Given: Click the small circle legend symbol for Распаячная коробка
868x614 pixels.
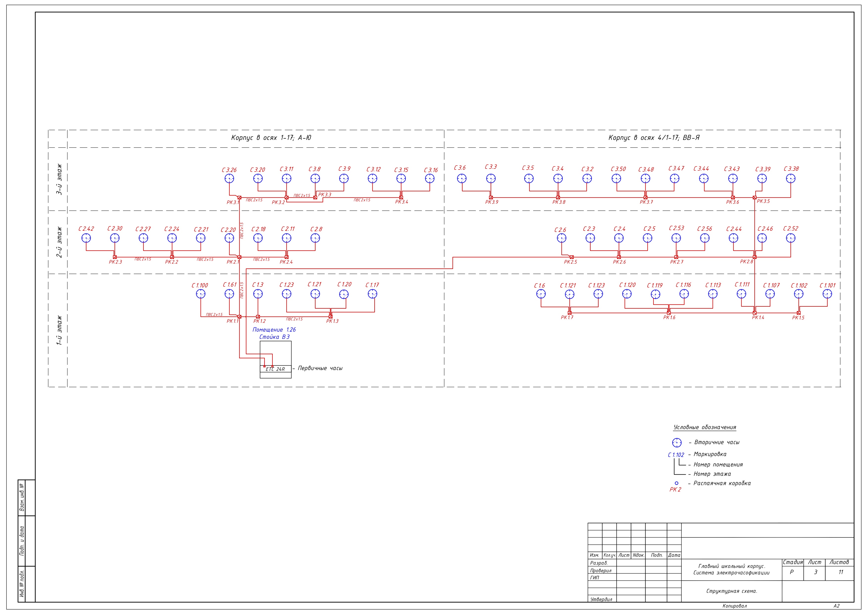Looking at the screenshot, I should click(x=677, y=483).
